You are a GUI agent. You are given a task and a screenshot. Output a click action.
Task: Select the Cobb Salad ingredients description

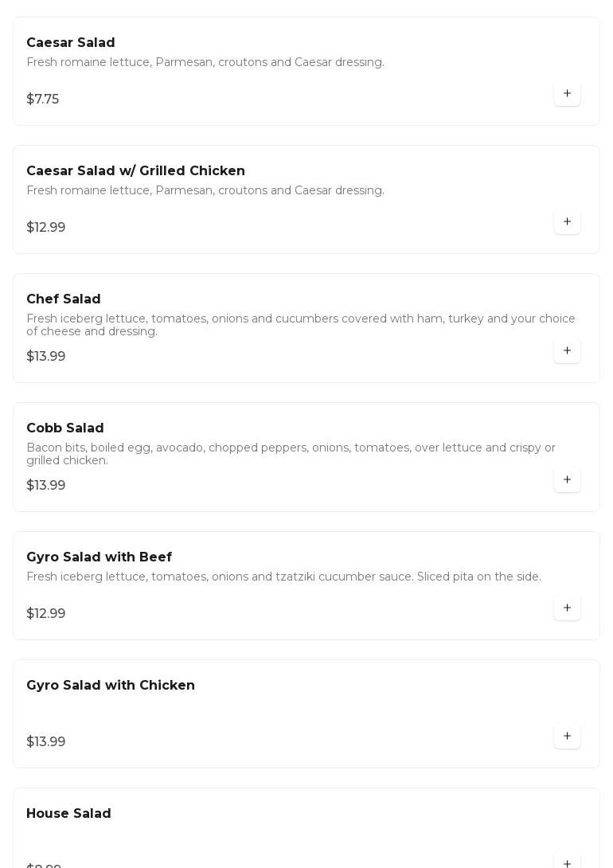click(x=291, y=454)
